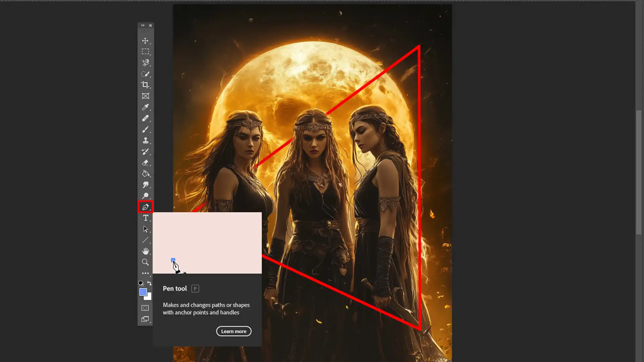Select the Type tool
This screenshot has width=644, height=362.
[145, 218]
